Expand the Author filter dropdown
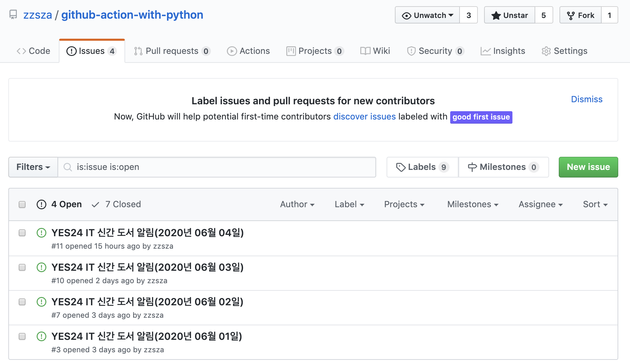 (x=297, y=204)
